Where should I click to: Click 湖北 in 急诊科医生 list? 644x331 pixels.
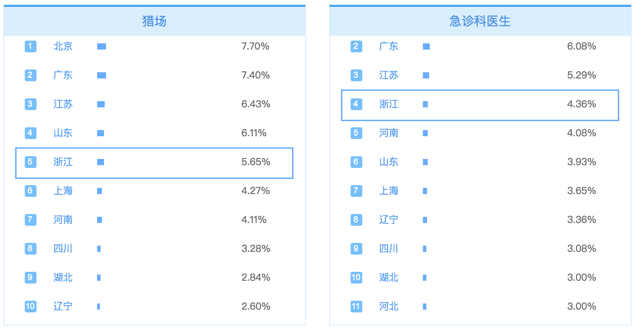pos(389,277)
